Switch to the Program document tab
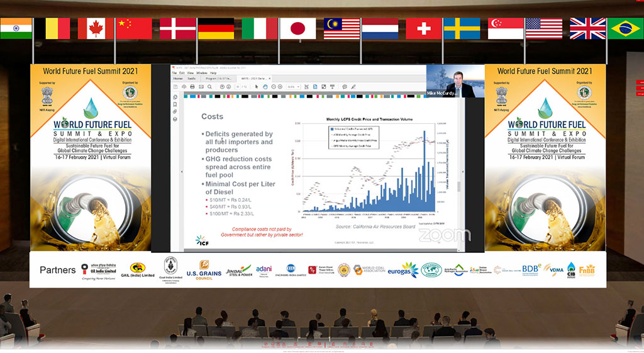The width and height of the screenshot is (644, 353). coord(218,79)
